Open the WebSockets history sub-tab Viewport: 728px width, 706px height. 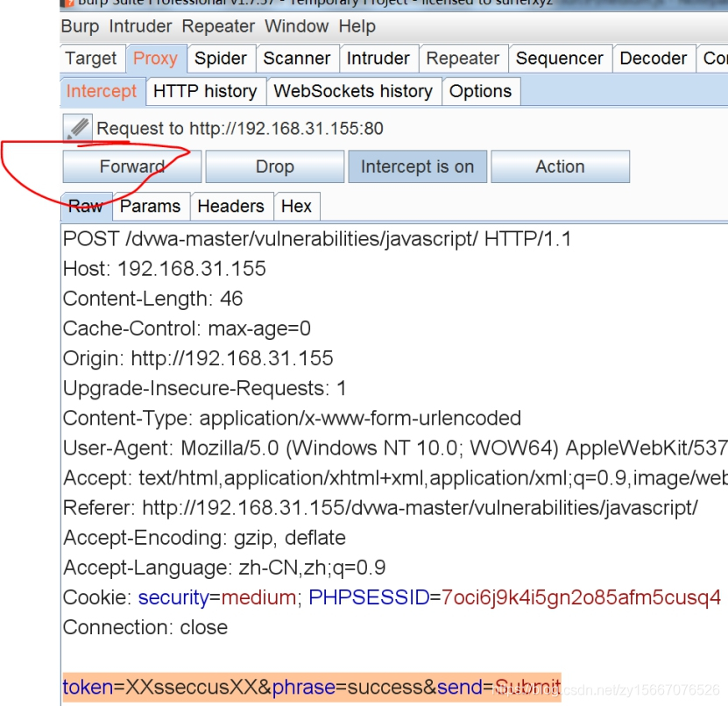pos(353,91)
